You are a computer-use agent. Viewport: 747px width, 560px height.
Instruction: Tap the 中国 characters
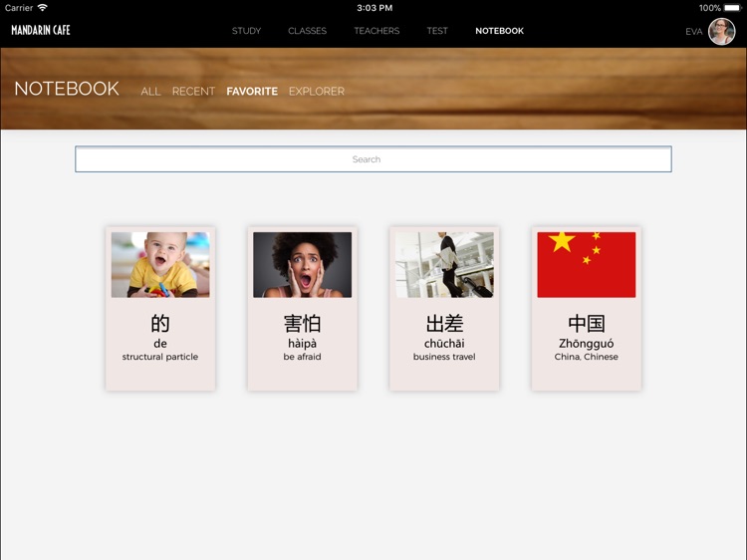[x=587, y=324]
